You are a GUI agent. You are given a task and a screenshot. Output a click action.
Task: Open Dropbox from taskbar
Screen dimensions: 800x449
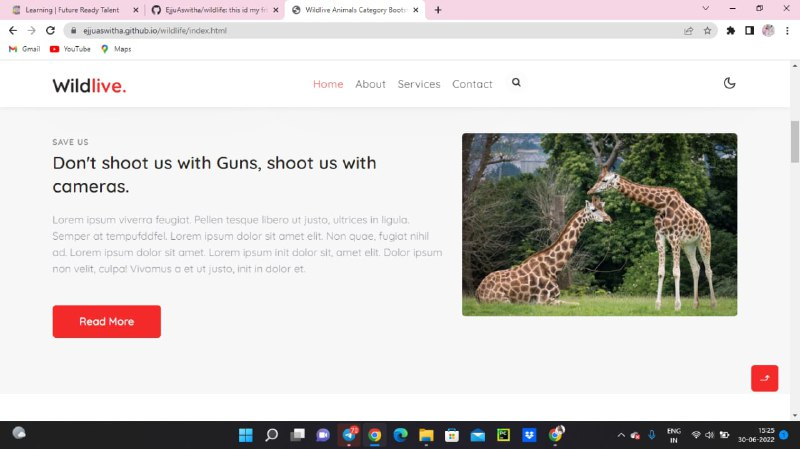529,435
